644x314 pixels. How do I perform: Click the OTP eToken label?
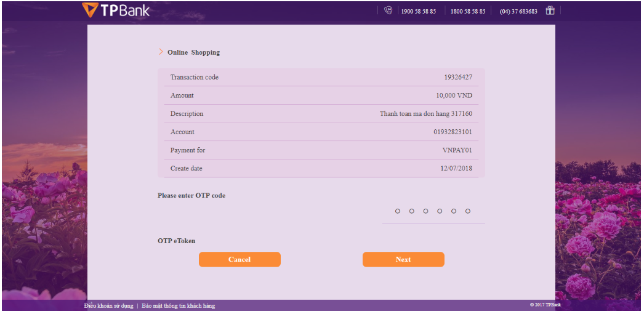pyautogui.click(x=177, y=241)
